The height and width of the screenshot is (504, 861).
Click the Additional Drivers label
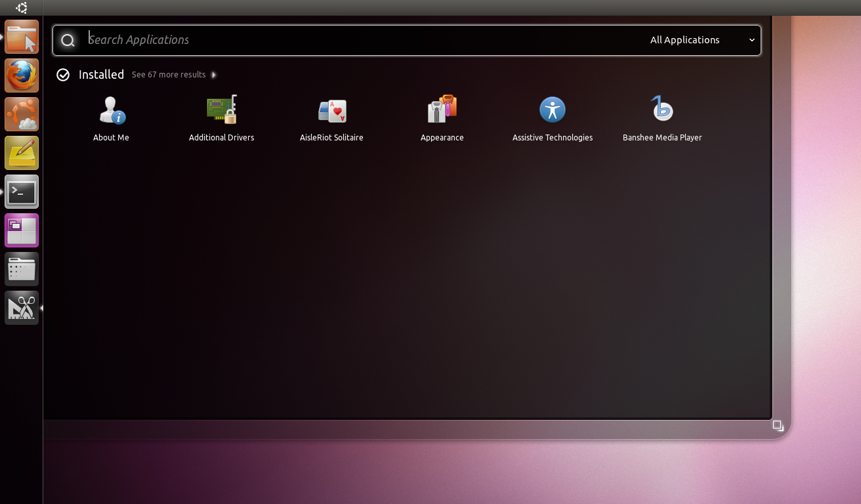pyautogui.click(x=221, y=138)
